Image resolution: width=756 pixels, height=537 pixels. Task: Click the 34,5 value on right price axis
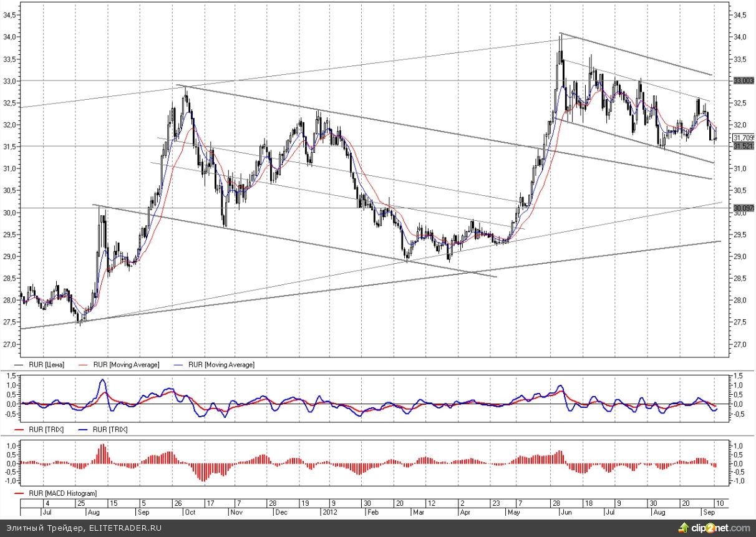point(740,15)
